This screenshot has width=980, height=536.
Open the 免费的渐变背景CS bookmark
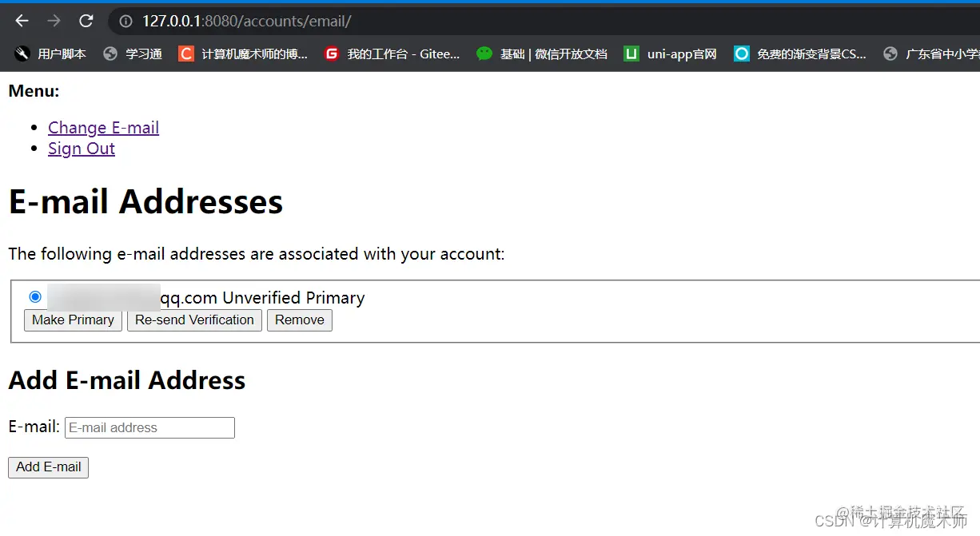pos(800,54)
